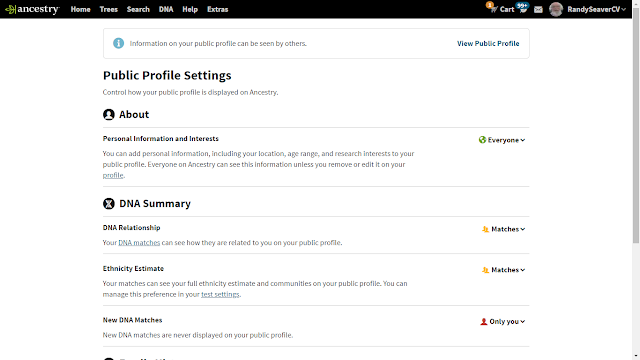This screenshot has width=640, height=360.
Task: Click the green globe Everyone icon
Action: tap(482, 140)
